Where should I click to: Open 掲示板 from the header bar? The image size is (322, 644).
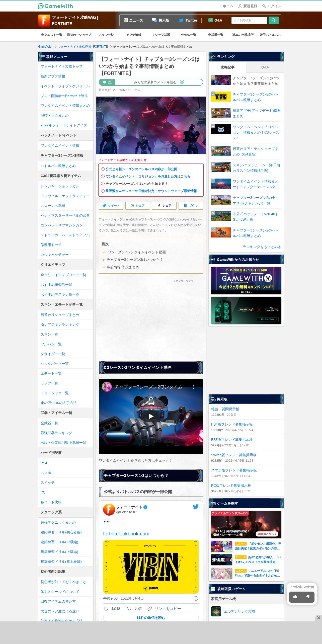pyautogui.click(x=160, y=20)
